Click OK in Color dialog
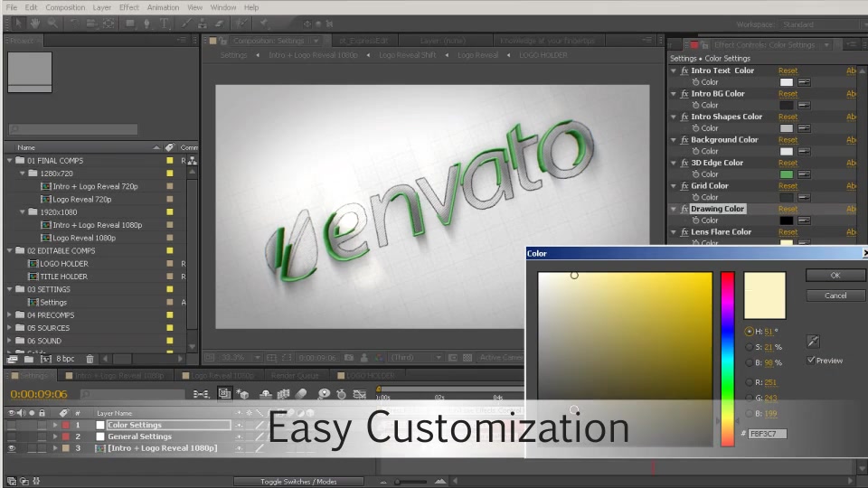The width and height of the screenshot is (868, 488). 835,275
